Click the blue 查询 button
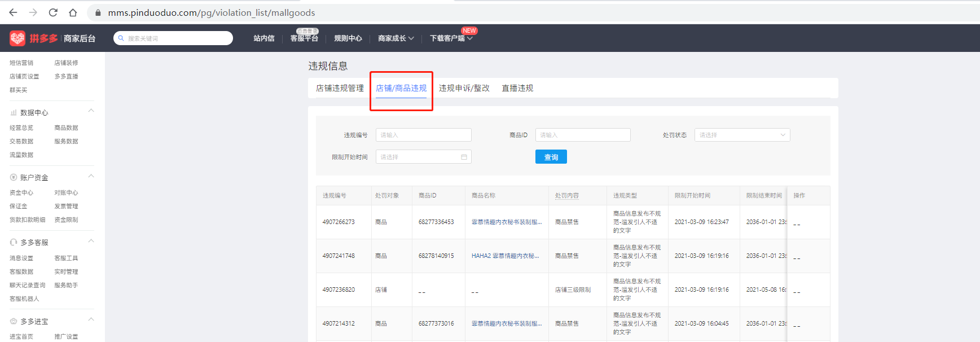Screen dimensions: 980x342 coord(551,157)
